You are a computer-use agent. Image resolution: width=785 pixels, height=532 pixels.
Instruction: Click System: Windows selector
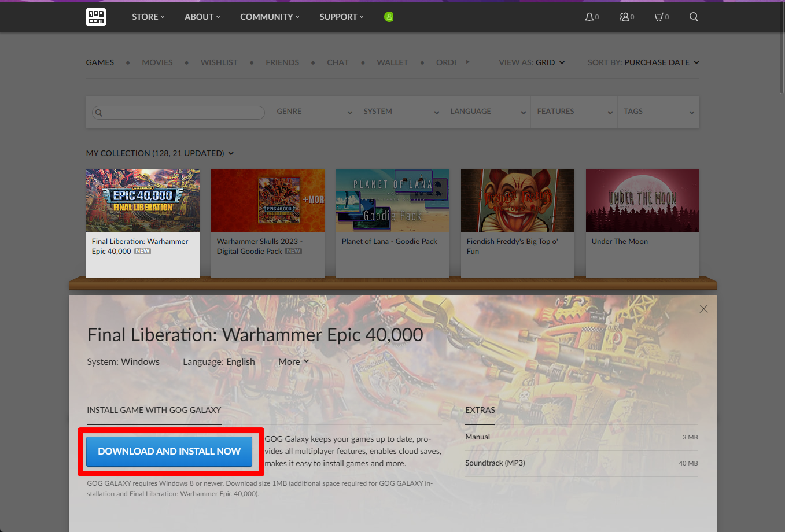tap(123, 361)
